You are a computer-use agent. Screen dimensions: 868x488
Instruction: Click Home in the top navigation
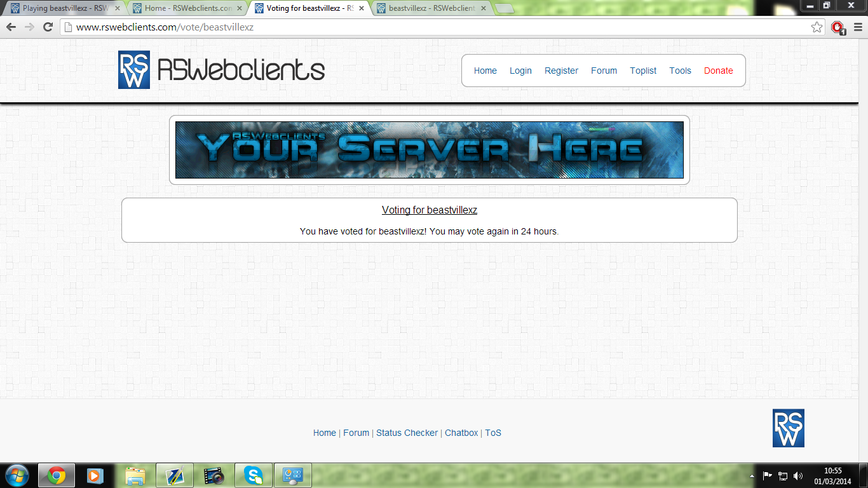pos(485,71)
